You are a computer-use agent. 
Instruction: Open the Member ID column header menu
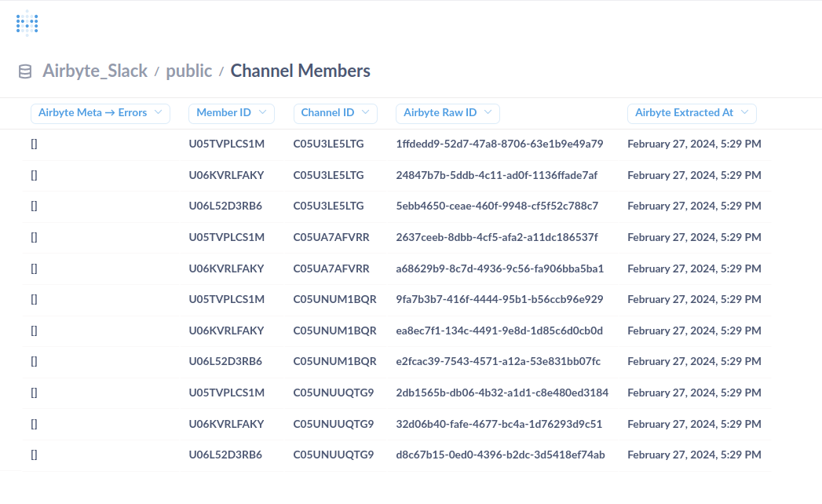click(231, 113)
